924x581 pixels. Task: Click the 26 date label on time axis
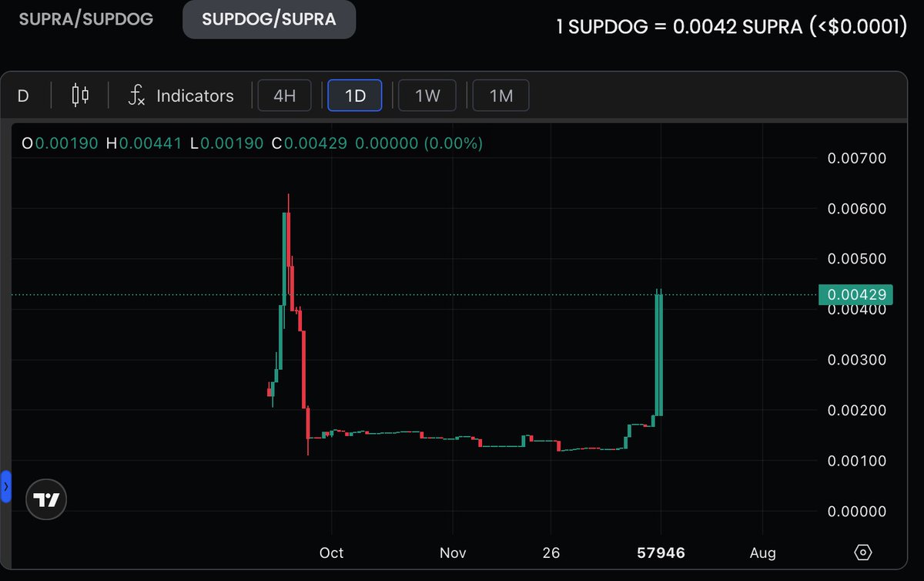coord(551,553)
